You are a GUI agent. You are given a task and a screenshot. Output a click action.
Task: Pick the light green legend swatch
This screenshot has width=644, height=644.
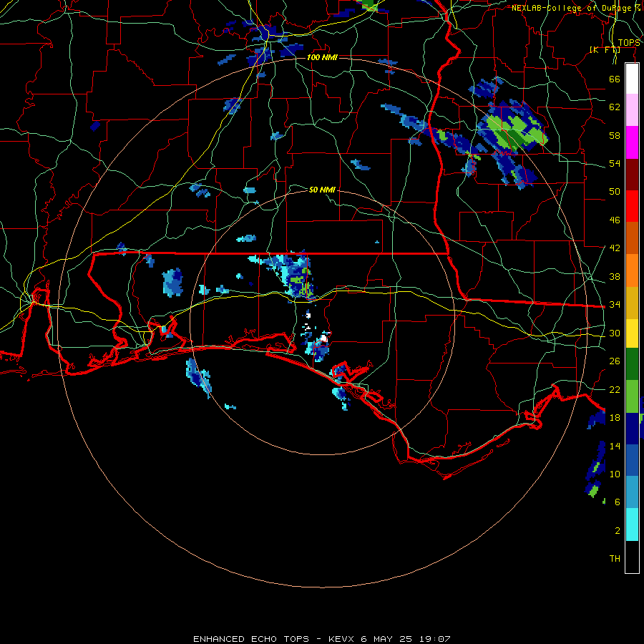click(x=632, y=396)
